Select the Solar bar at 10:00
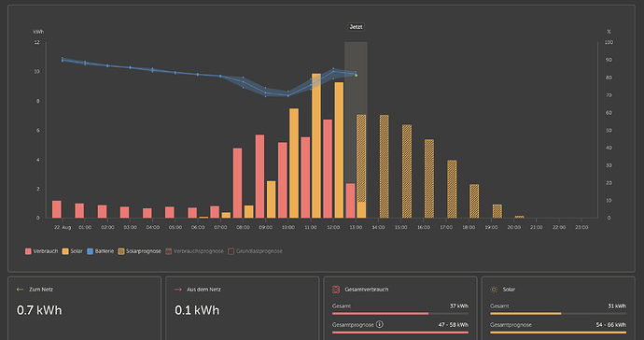This screenshot has width=644, height=340. [x=294, y=163]
